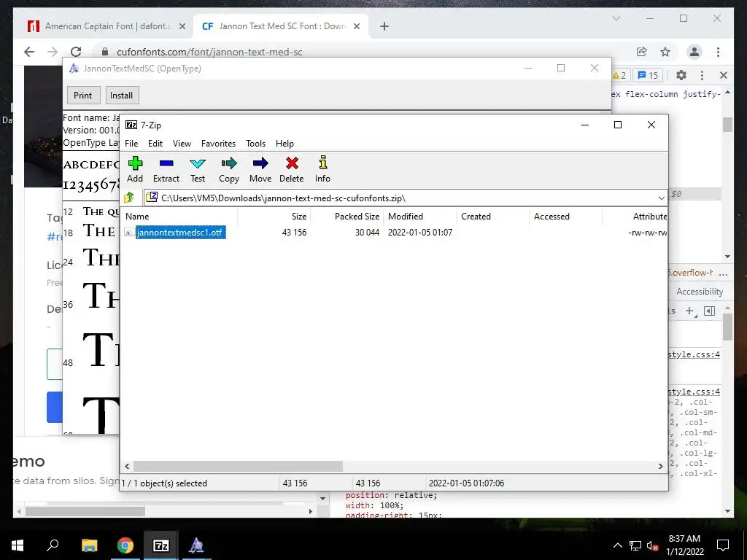The image size is (747, 560).
Task: Click the 7-Zip horizontal scrollbar thumb
Action: [x=238, y=466]
